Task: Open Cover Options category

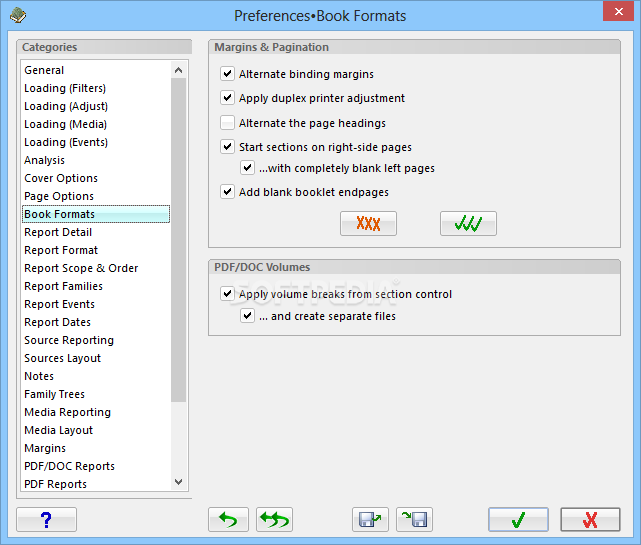Action: coord(96,178)
